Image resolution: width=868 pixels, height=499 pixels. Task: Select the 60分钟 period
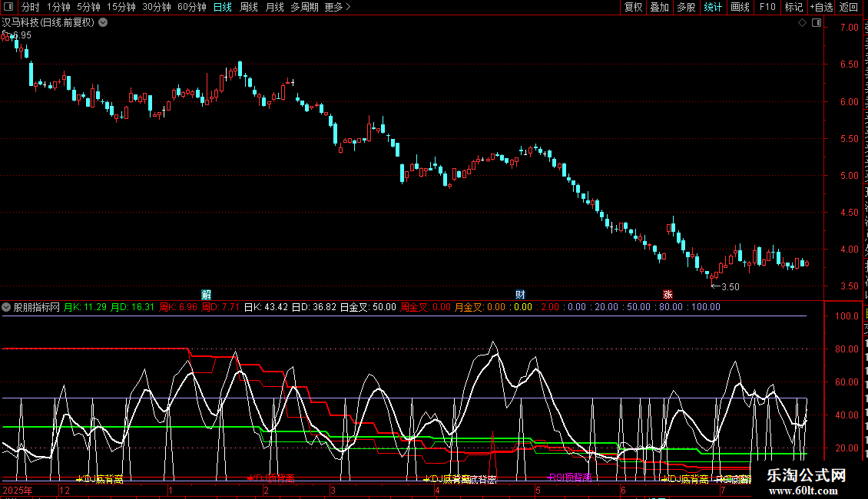(192, 7)
